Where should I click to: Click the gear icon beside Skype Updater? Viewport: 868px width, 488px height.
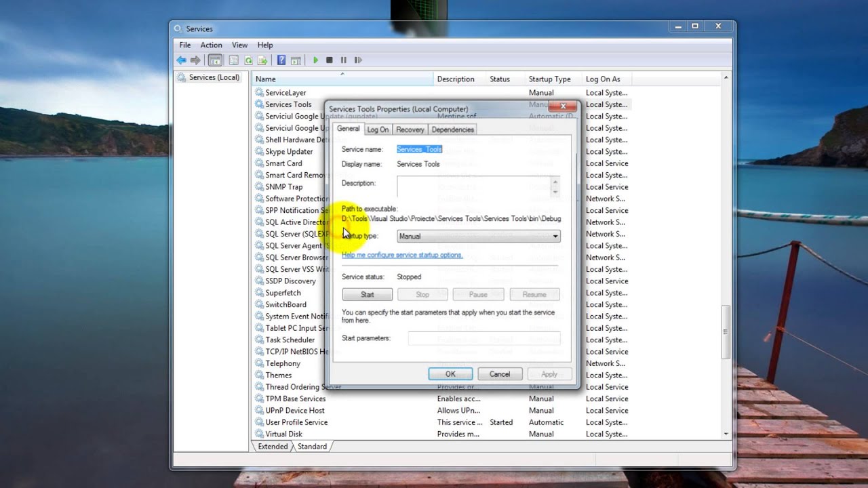click(x=259, y=151)
